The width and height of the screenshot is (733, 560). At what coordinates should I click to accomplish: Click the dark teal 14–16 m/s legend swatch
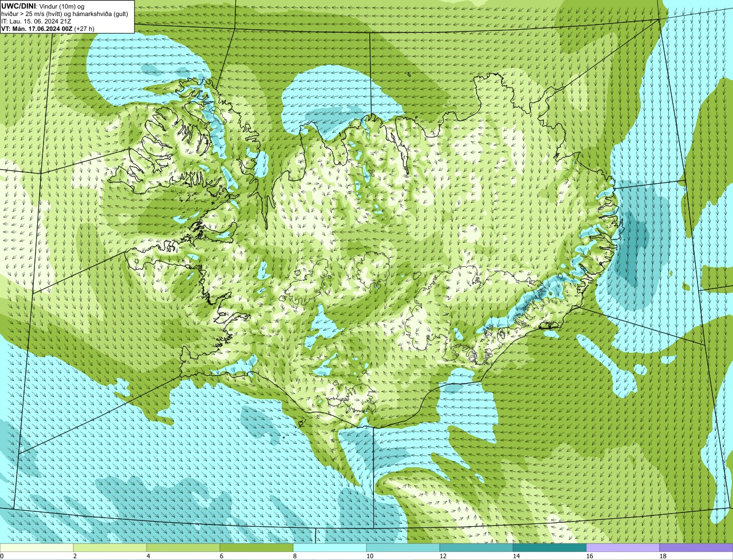pyautogui.click(x=550, y=547)
